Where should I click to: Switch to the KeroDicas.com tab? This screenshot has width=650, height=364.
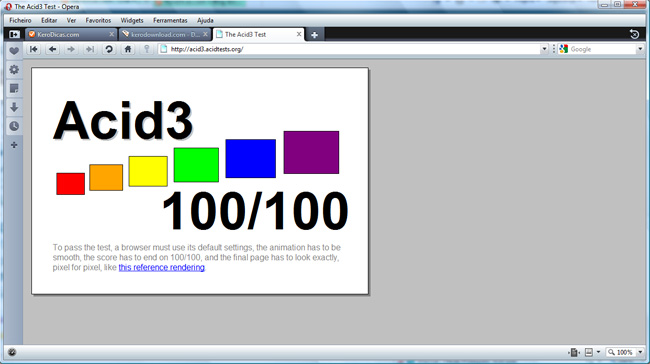(70, 34)
